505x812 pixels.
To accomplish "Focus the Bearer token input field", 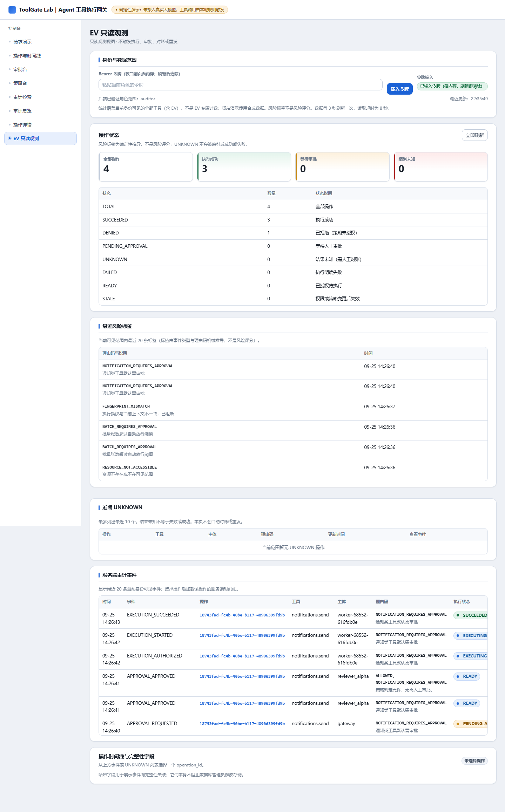I will click(x=240, y=85).
